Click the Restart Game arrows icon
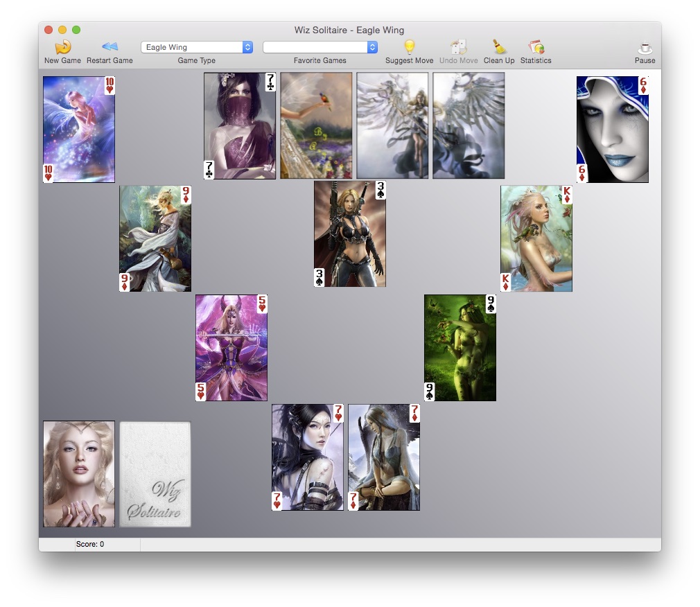700x607 pixels. (110, 47)
